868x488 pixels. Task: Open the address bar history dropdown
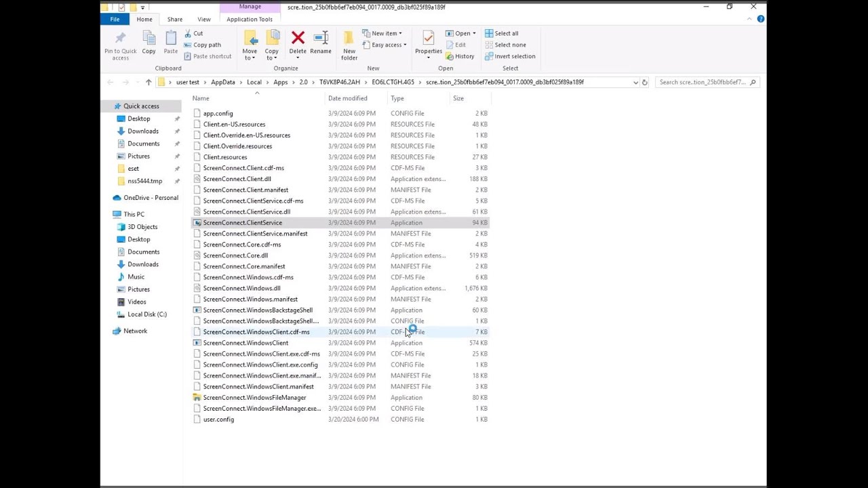pos(635,82)
